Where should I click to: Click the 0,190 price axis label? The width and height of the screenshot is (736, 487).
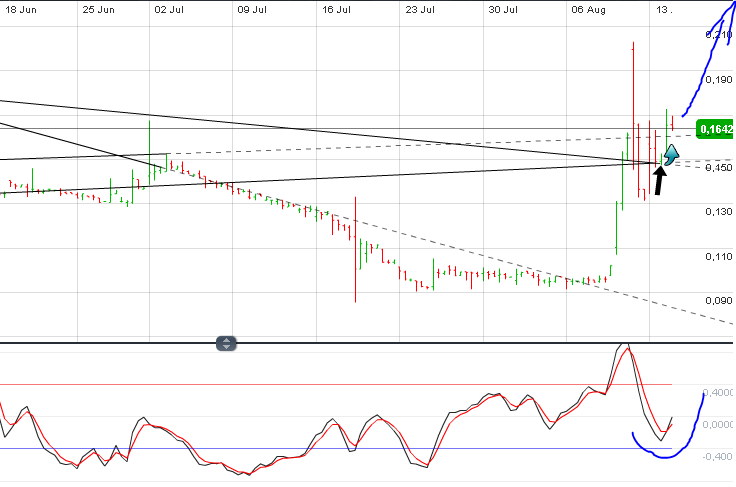pos(719,79)
